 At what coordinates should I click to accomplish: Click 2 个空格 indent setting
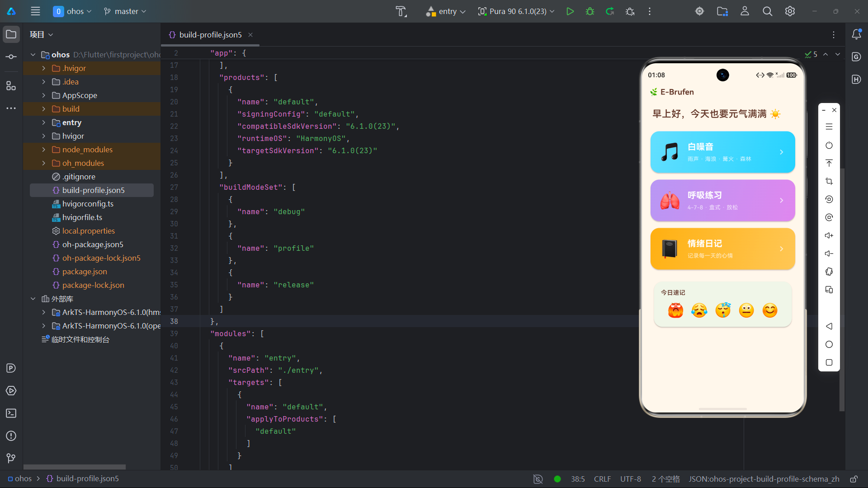[x=665, y=479]
